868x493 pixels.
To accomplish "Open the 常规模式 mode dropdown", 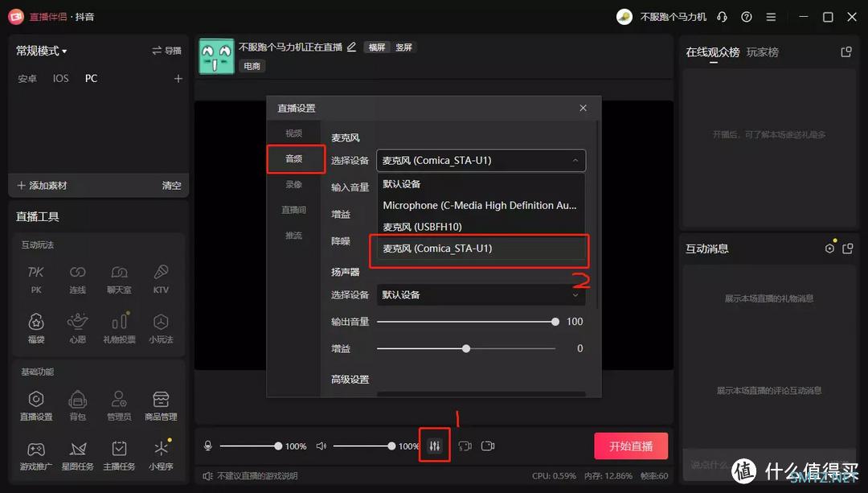I will click(x=42, y=51).
